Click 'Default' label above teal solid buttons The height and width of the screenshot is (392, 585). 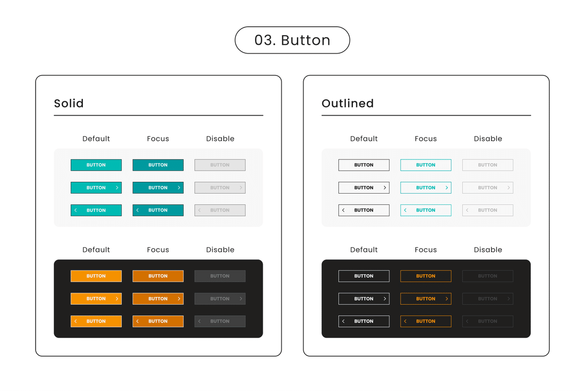click(96, 139)
